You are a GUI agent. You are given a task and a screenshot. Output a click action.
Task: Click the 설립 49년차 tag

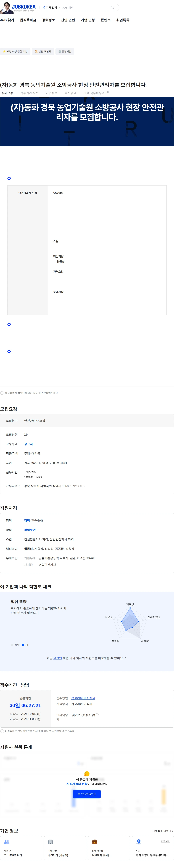click(x=43, y=52)
